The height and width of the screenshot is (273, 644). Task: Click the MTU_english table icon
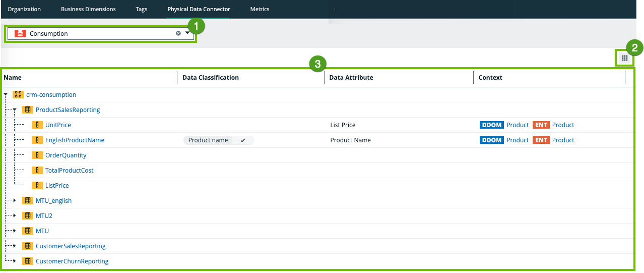pos(27,201)
